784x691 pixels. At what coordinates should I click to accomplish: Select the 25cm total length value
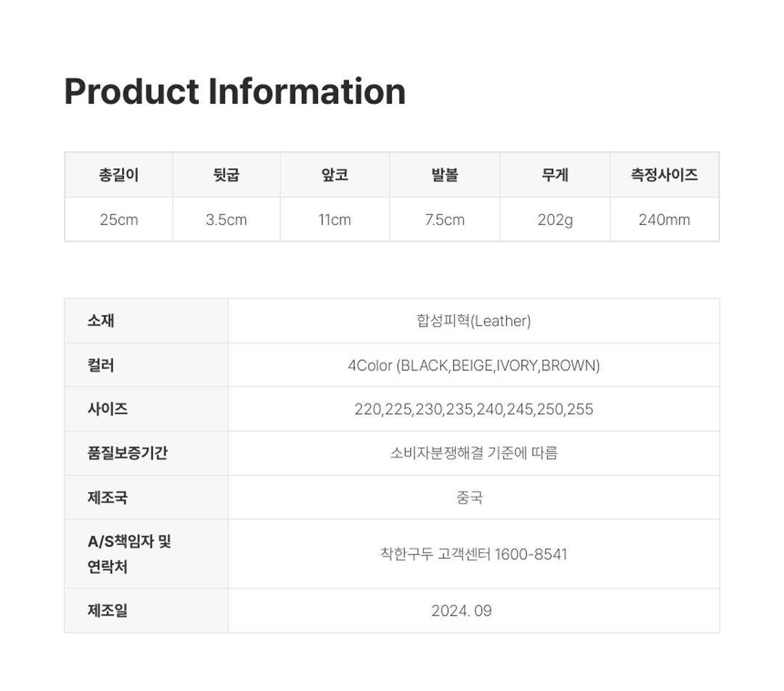(x=118, y=220)
